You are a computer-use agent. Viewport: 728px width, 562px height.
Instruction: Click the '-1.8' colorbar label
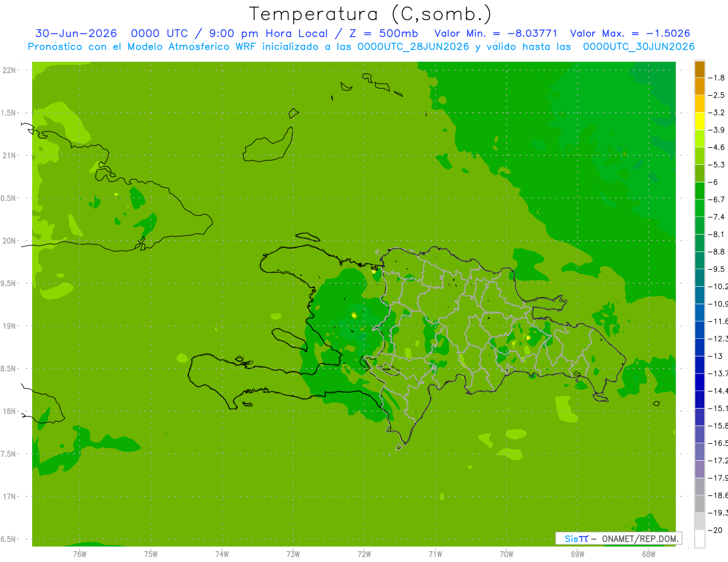pos(716,78)
